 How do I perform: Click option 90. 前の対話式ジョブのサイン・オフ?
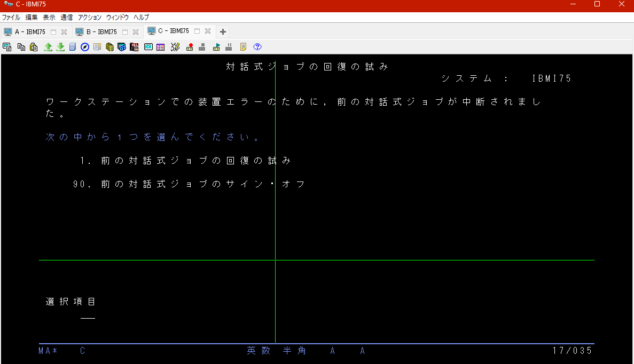pyautogui.click(x=189, y=184)
